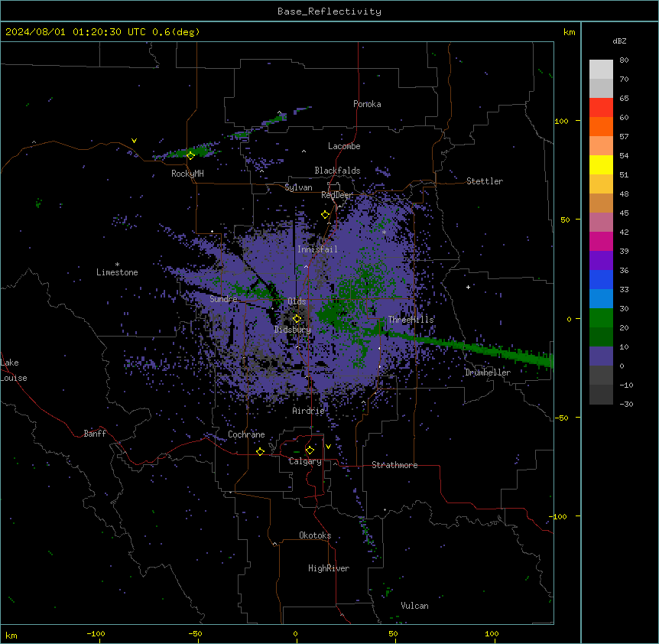The height and width of the screenshot is (644, 659).
Task: Click the Okotoks label
Action: point(315,535)
